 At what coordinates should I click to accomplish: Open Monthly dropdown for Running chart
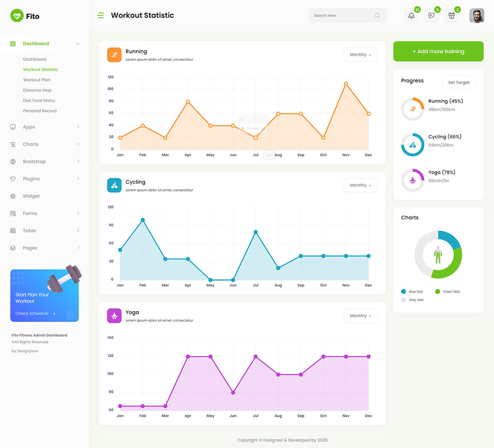(361, 55)
